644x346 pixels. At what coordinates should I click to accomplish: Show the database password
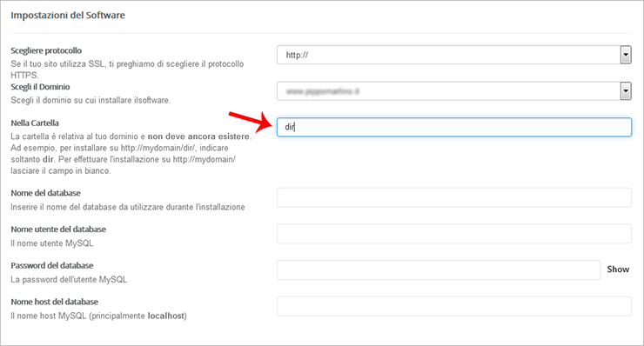tap(618, 269)
